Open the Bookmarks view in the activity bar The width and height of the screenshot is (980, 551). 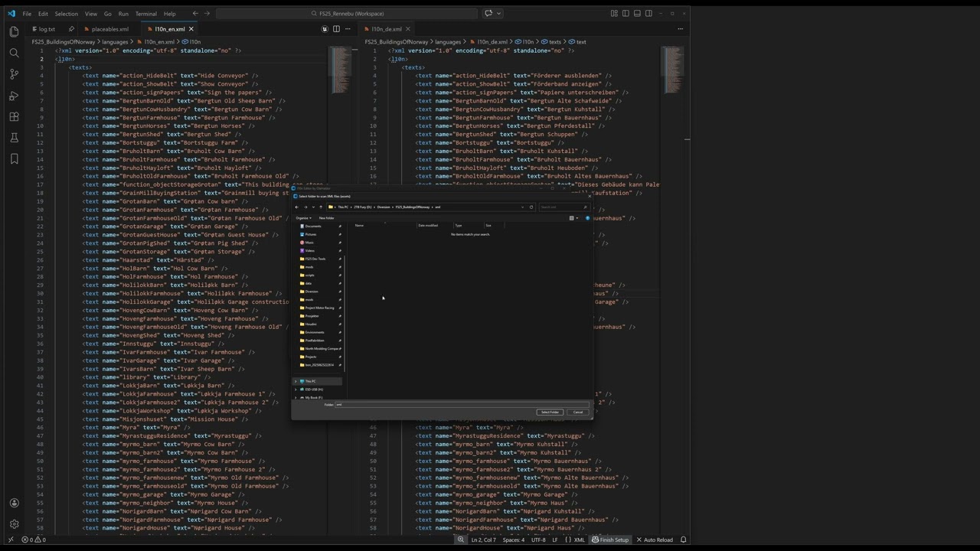click(x=14, y=158)
